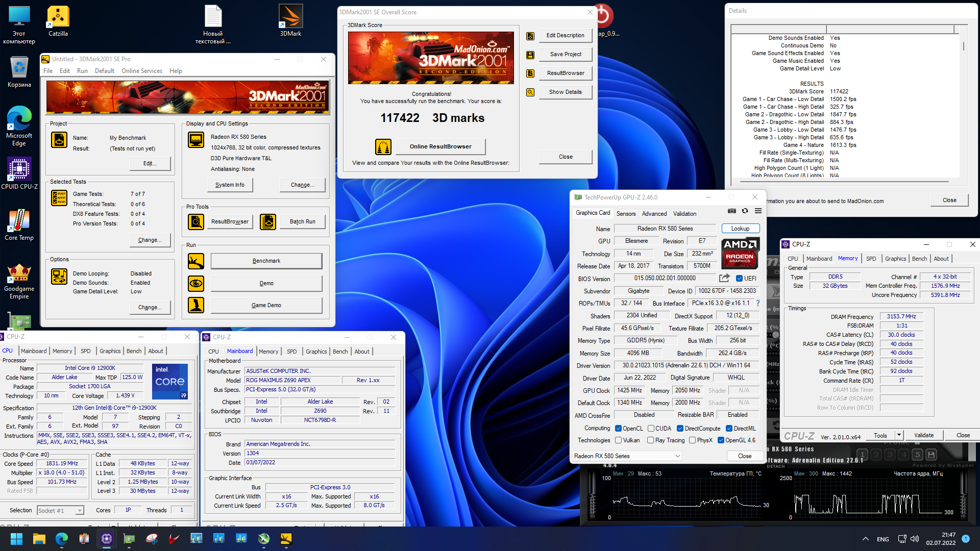Switch to the Validation tab in GPU-Z
Image resolution: width=980 pixels, height=551 pixels.
[x=684, y=214]
